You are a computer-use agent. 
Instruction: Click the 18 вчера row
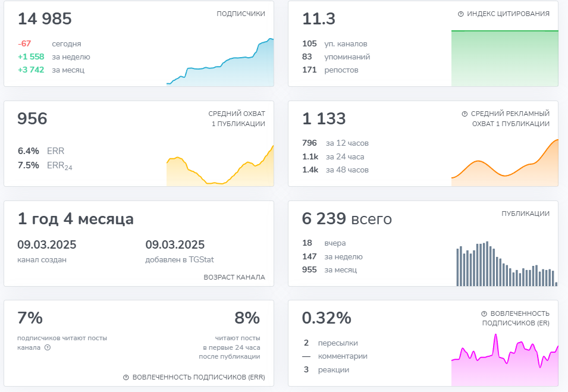point(324,243)
